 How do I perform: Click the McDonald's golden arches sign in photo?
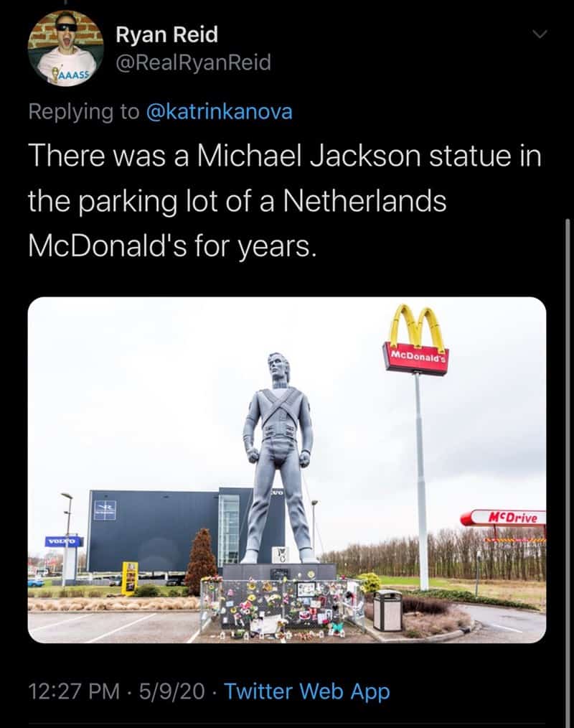click(x=417, y=340)
